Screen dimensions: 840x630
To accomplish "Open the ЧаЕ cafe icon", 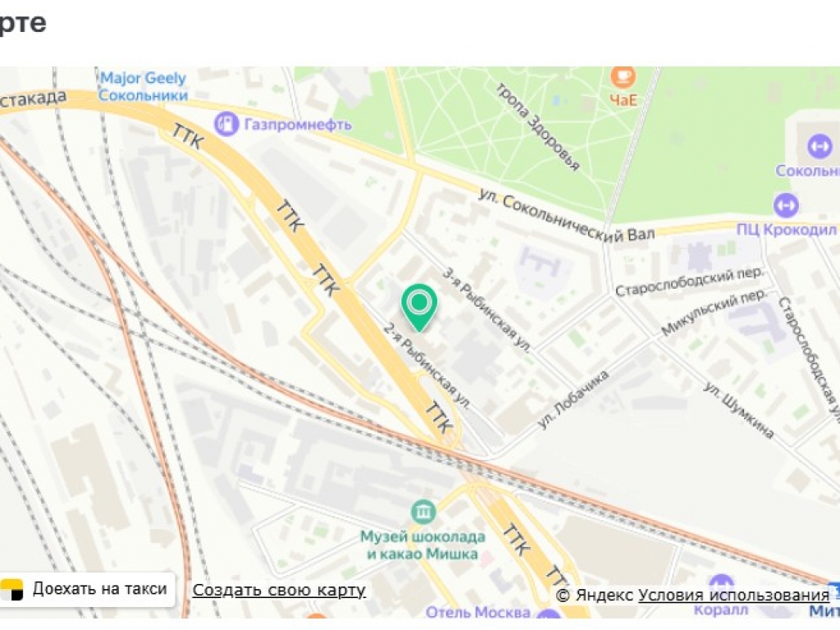I will tap(623, 77).
